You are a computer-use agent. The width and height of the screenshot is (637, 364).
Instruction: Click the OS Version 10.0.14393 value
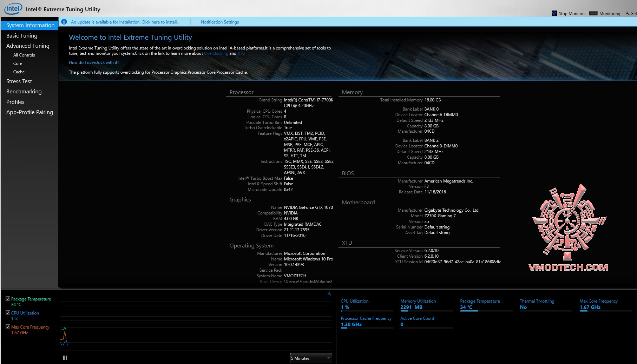tap(294, 265)
